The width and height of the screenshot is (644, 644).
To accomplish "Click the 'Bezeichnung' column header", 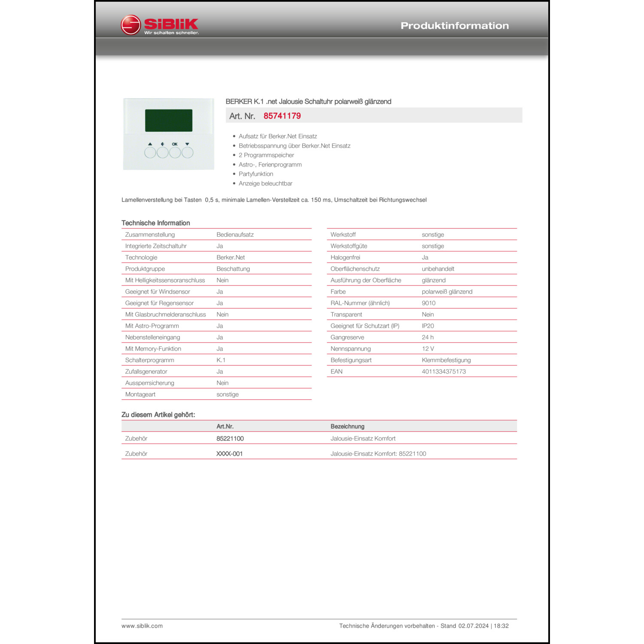I will [347, 426].
